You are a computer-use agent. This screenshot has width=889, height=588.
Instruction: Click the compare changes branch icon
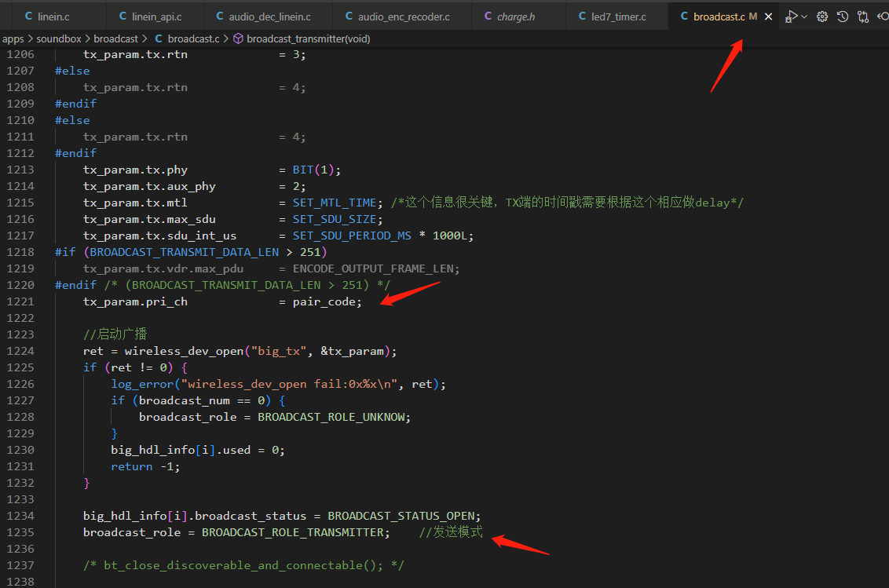[863, 17]
